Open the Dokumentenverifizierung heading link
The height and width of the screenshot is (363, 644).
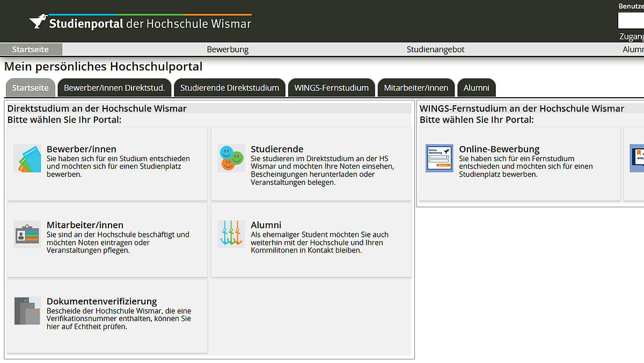pyautogui.click(x=101, y=301)
